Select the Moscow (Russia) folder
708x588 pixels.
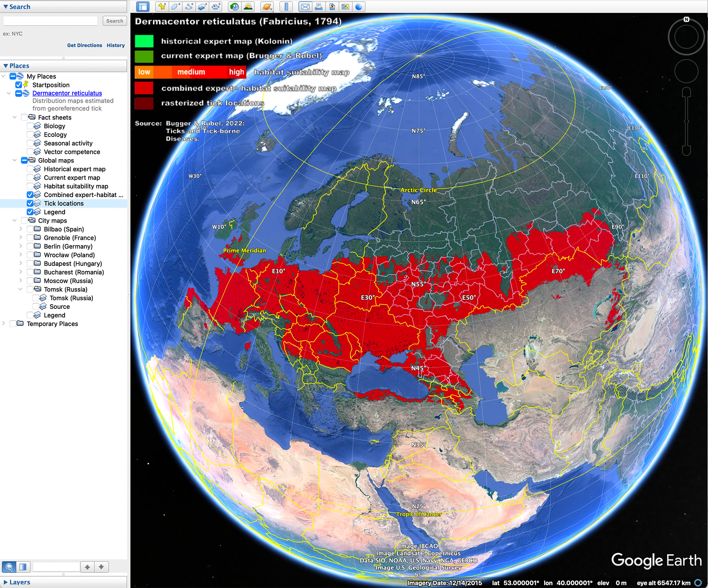point(68,281)
